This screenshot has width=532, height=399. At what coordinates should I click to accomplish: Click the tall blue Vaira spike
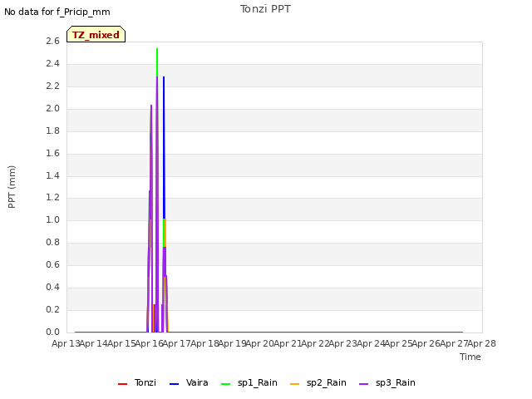tap(164, 147)
